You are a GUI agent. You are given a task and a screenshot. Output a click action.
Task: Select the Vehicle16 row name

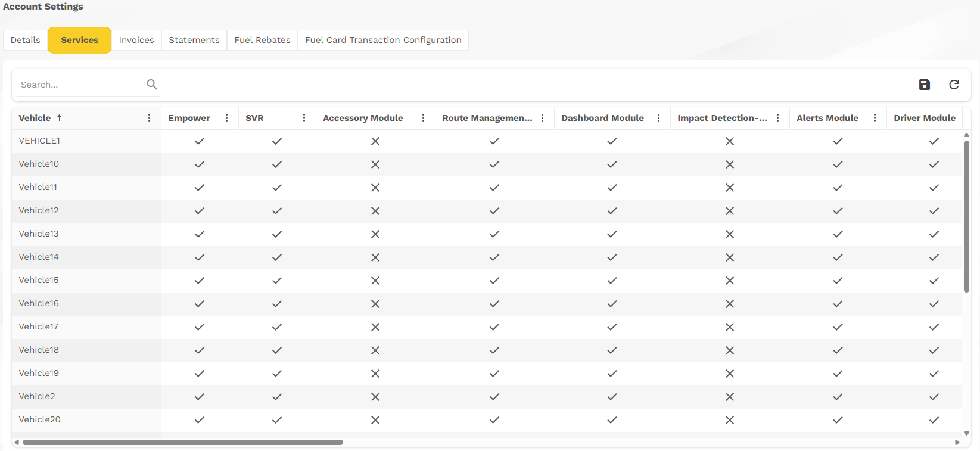[x=39, y=304]
